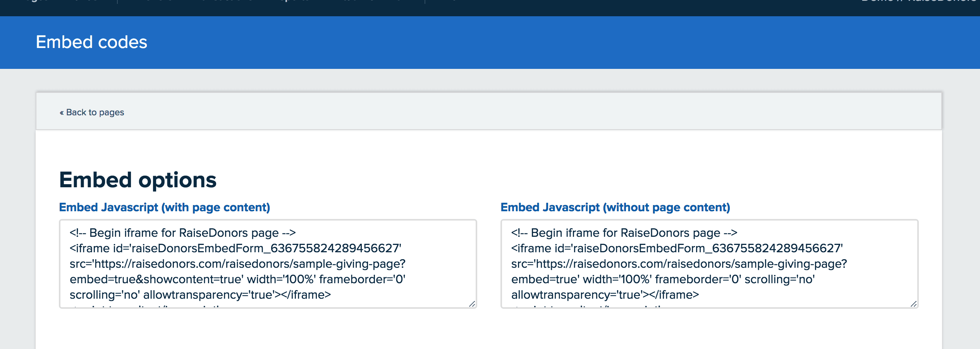This screenshot has height=349, width=980.
Task: Click the iframe id line in left code box
Action: click(235, 248)
